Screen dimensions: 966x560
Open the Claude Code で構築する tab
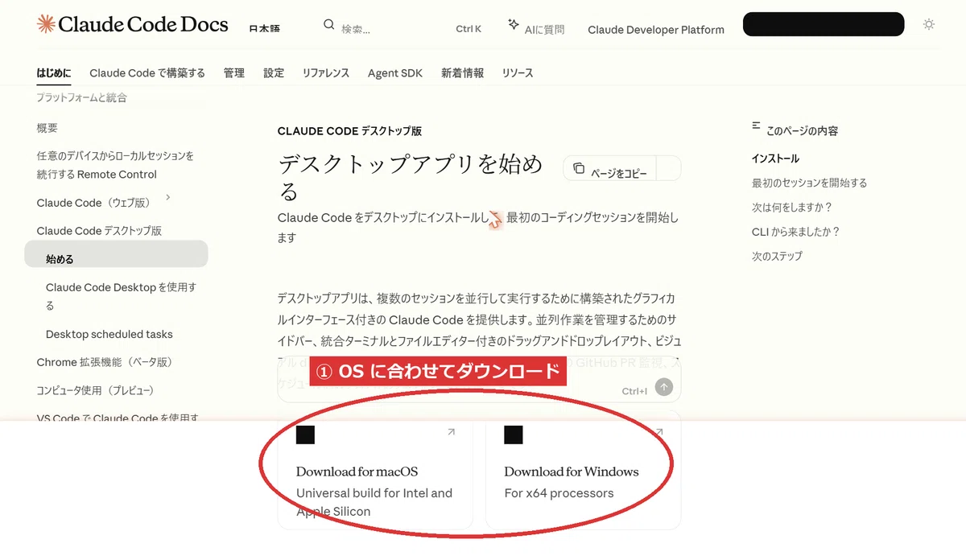pyautogui.click(x=147, y=73)
